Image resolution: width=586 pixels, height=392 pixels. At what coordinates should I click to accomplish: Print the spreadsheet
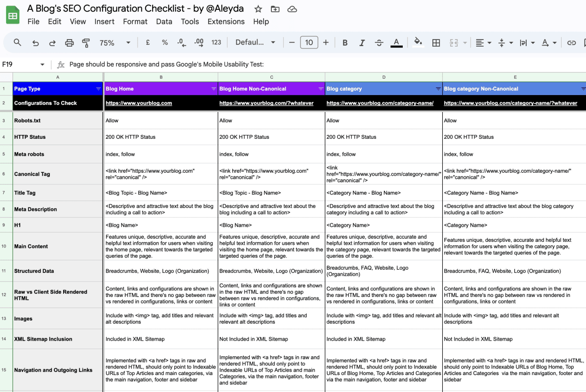pos(69,43)
